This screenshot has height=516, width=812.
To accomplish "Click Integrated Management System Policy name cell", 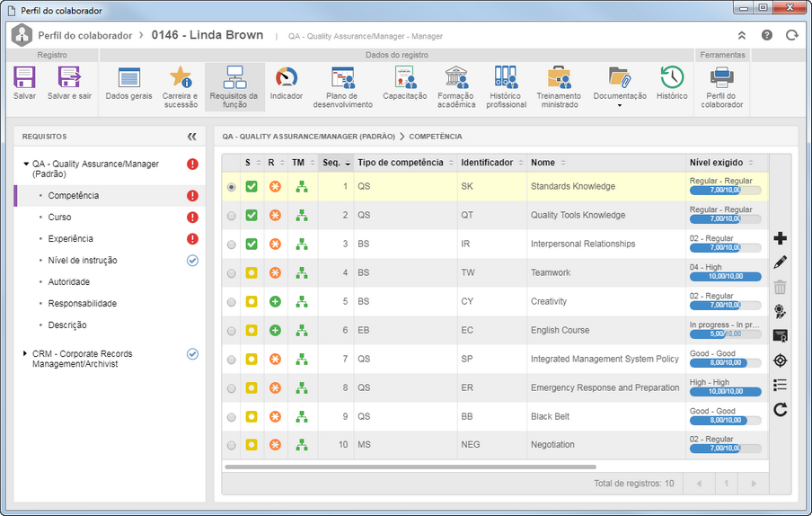I will 605,359.
